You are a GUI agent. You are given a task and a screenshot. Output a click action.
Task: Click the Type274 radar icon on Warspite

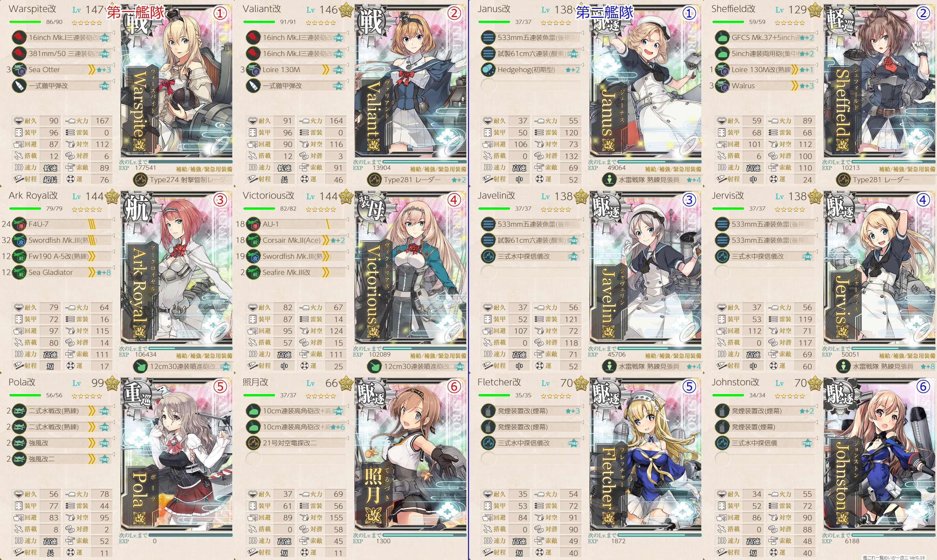141,180
